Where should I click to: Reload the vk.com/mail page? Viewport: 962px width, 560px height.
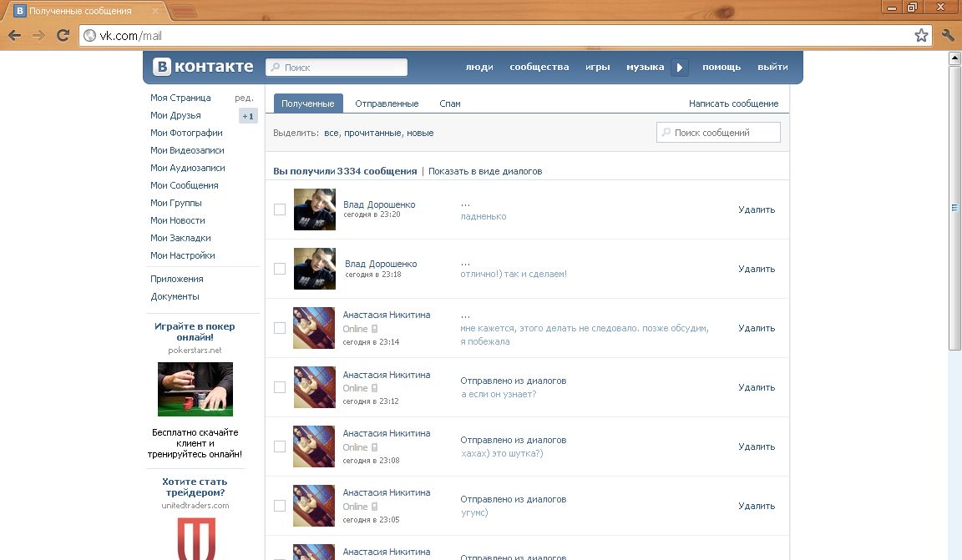tap(63, 36)
